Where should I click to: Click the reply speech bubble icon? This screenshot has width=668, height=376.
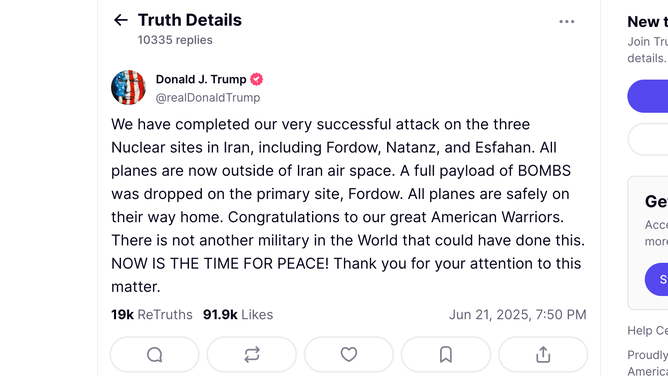point(155,354)
